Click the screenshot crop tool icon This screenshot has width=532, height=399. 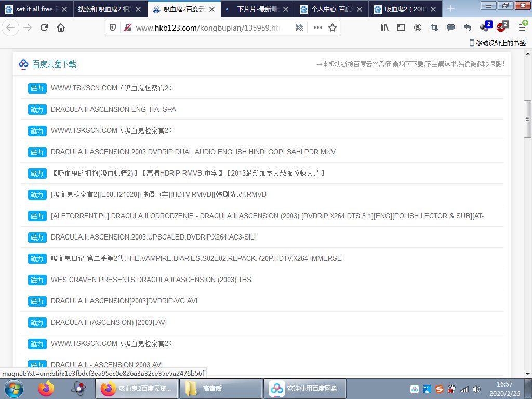pos(434,28)
